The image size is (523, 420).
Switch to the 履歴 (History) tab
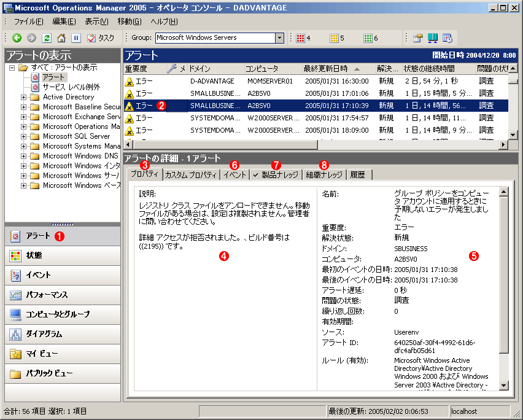click(x=359, y=175)
